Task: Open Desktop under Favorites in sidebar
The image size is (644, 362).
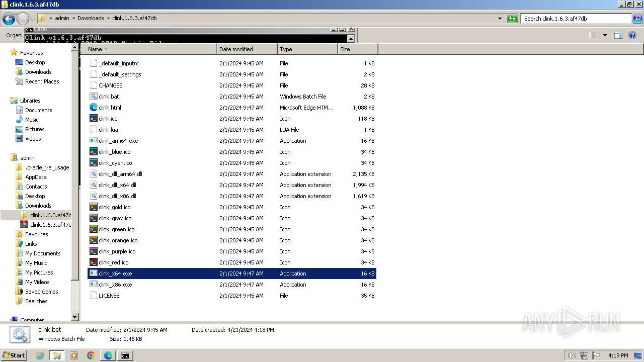Action: [x=35, y=62]
